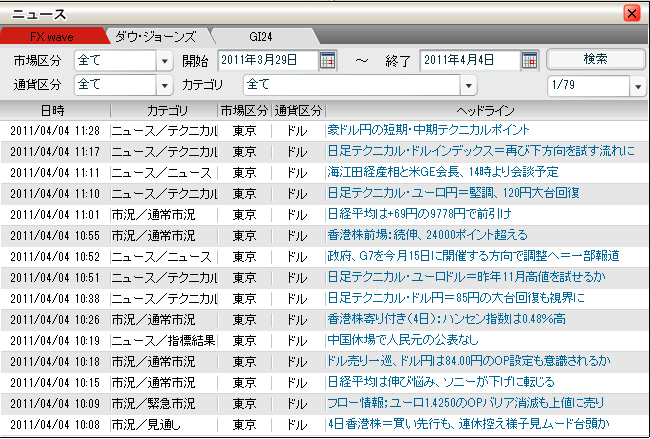Open headline 4日香港株＝買い先行も 様子見ムード

[x=468, y=424]
